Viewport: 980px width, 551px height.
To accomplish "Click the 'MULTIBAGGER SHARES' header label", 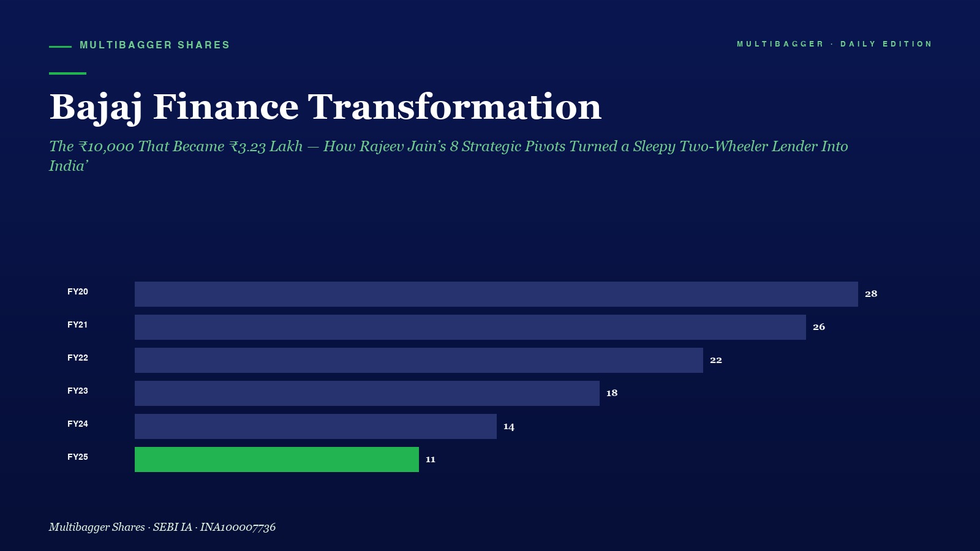I will pos(154,45).
